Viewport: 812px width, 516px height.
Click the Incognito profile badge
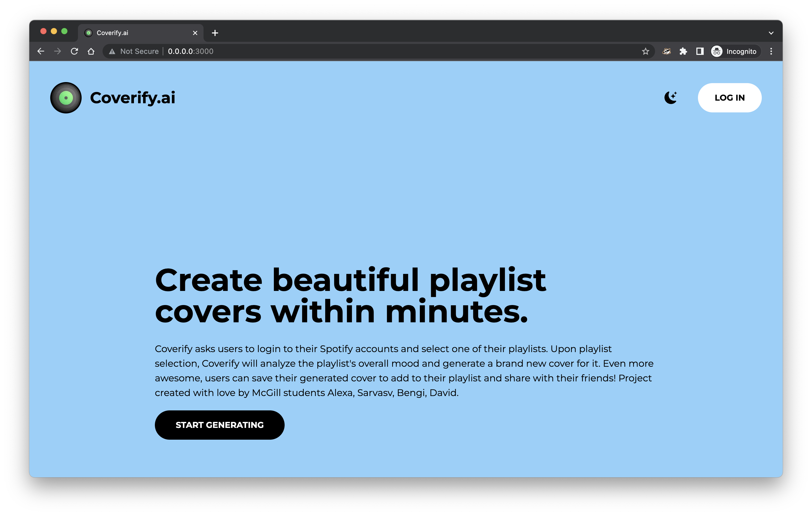pyautogui.click(x=735, y=51)
